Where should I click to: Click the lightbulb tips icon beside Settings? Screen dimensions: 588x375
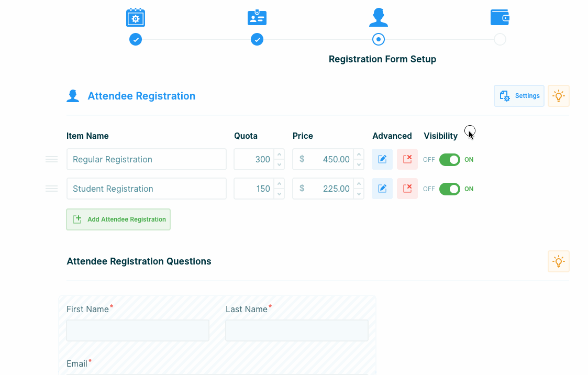point(558,96)
